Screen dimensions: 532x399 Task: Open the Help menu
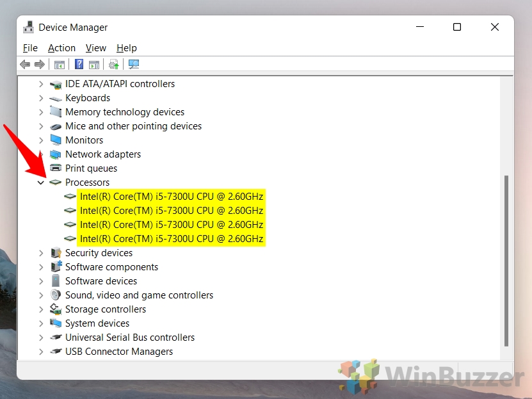click(x=127, y=48)
